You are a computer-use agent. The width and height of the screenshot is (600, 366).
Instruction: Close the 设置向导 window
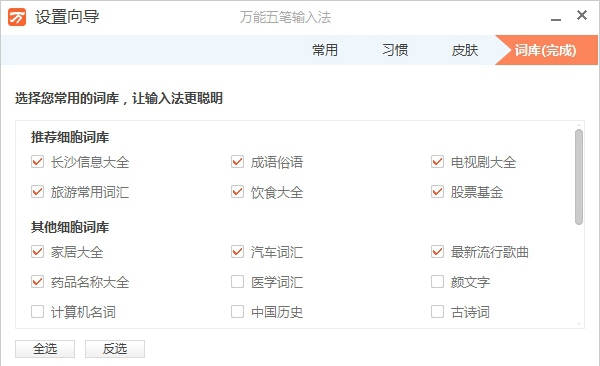pos(582,15)
